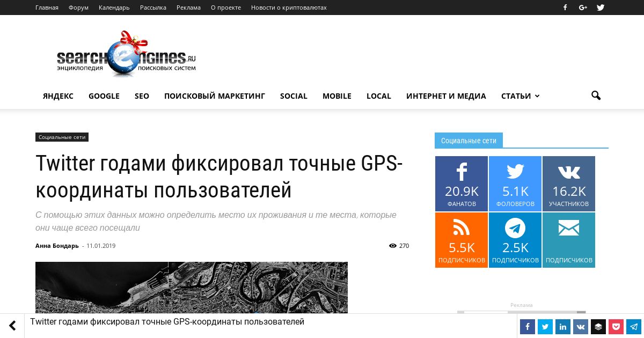Open the SEO menu section
The height and width of the screenshot is (338, 644).
pos(142,96)
